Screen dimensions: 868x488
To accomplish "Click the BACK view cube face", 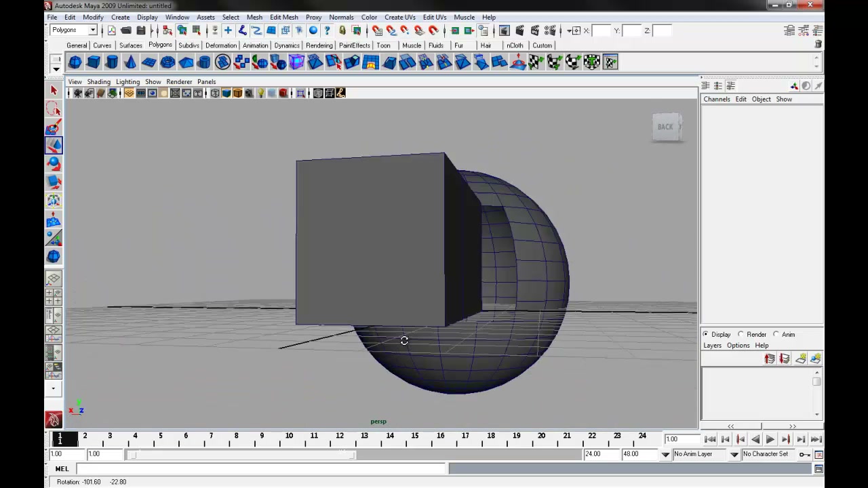I will click(665, 127).
